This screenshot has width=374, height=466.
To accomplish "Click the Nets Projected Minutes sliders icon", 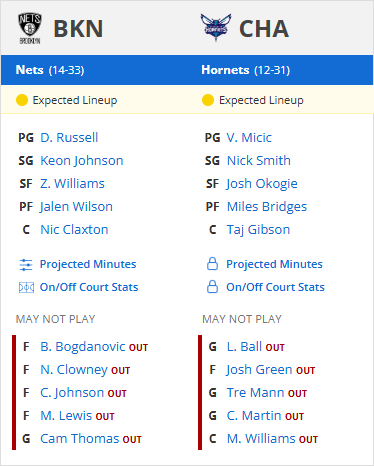I will pyautogui.click(x=26, y=265).
